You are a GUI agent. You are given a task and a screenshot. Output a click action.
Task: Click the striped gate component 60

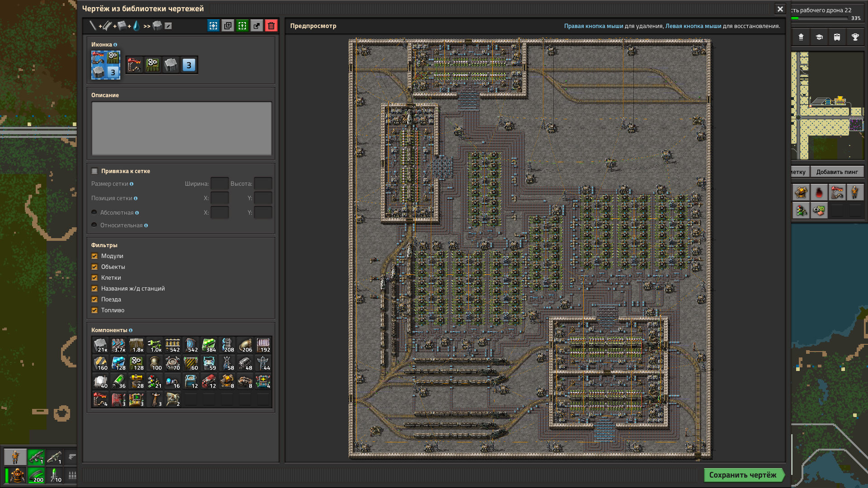(191, 363)
